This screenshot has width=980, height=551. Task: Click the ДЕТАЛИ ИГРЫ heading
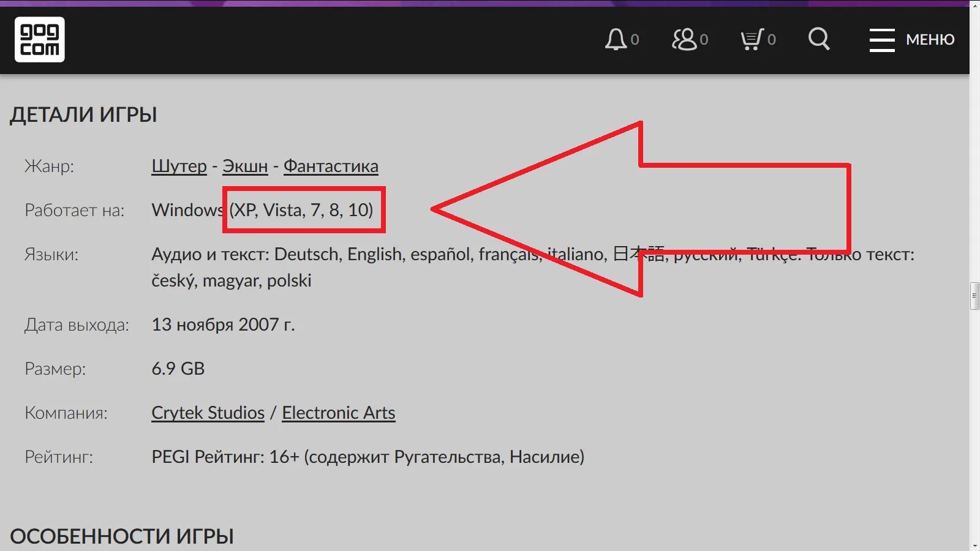pos(84,114)
